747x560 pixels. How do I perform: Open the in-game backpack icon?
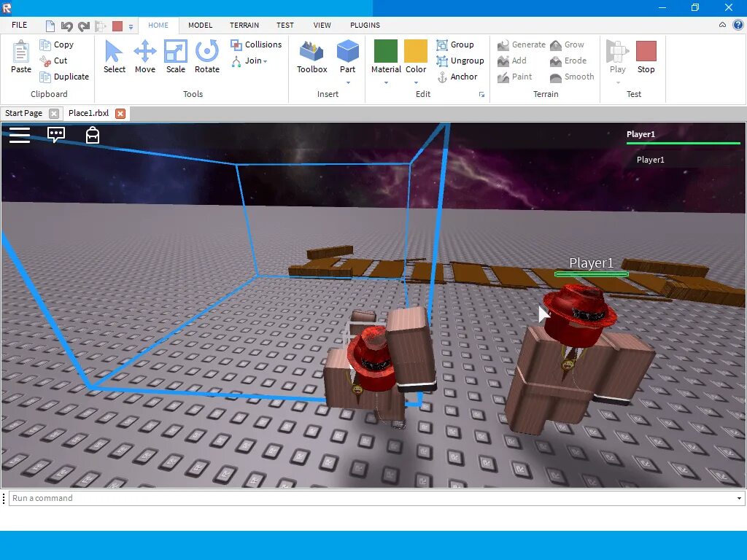pyautogui.click(x=93, y=135)
